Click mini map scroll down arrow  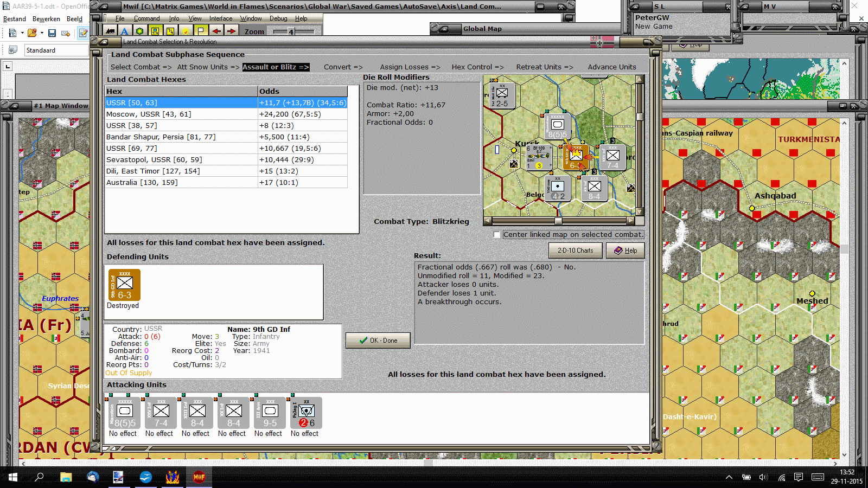click(x=640, y=212)
